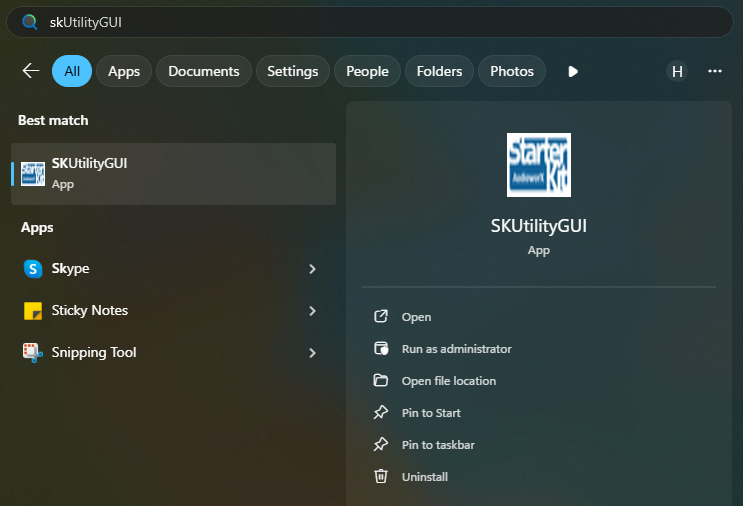Select the All filter tab
The width and height of the screenshot is (743, 506).
(72, 71)
